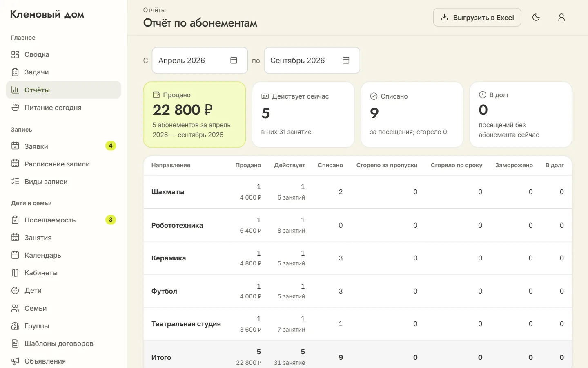
Task: Click the Направление column header
Action: [171, 165]
